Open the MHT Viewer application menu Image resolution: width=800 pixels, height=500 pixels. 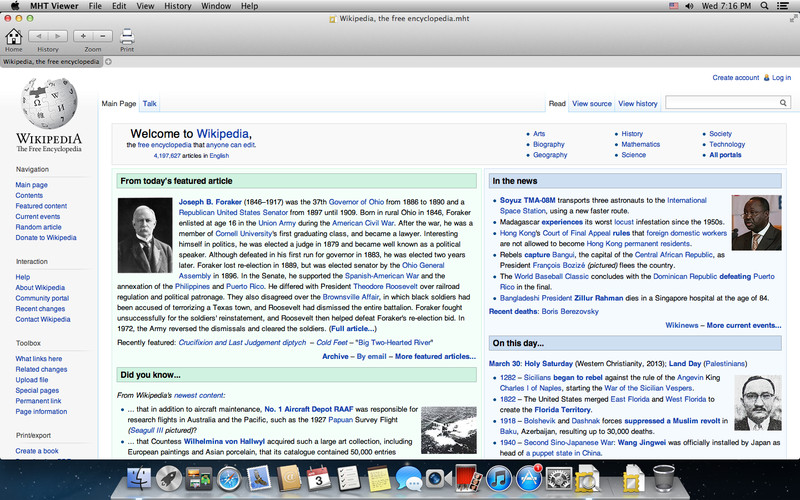point(54,6)
